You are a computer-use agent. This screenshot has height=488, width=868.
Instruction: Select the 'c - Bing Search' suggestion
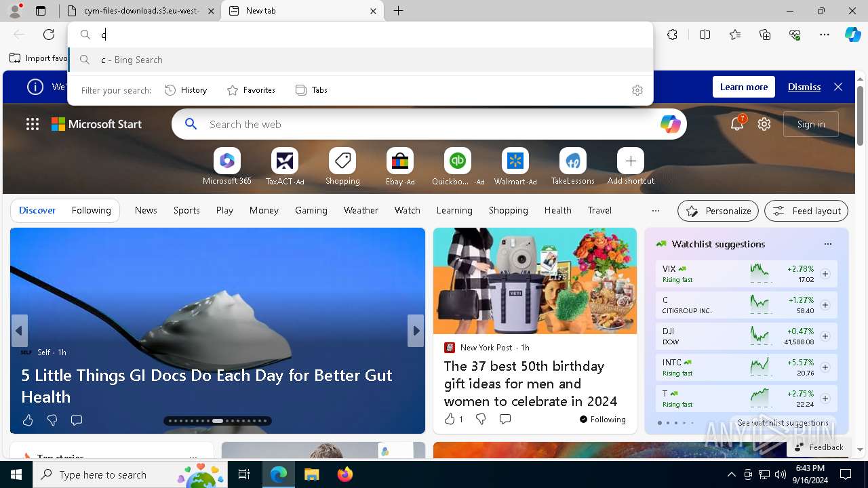point(361,60)
